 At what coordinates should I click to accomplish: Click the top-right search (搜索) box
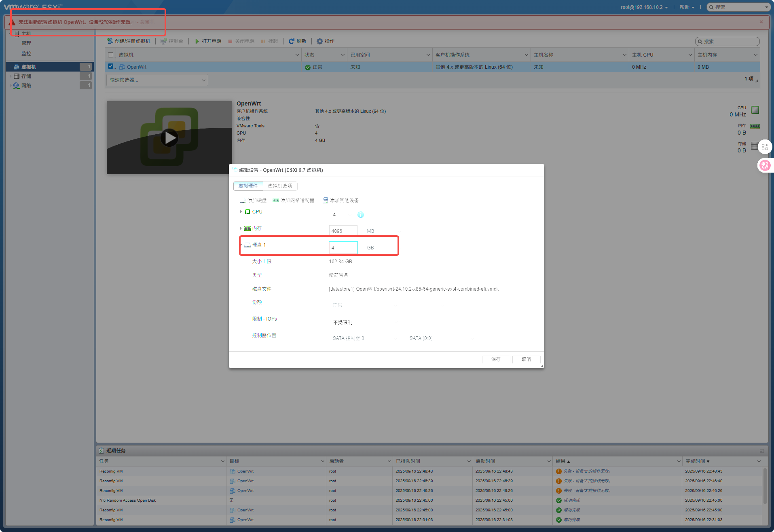[738, 7]
